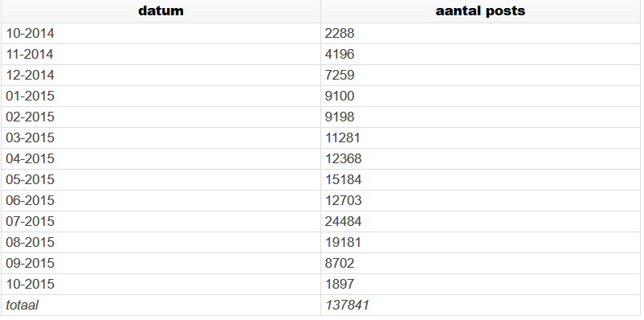644x320 pixels.
Task: Select the 06-2015 date cell
Action: (x=161, y=201)
